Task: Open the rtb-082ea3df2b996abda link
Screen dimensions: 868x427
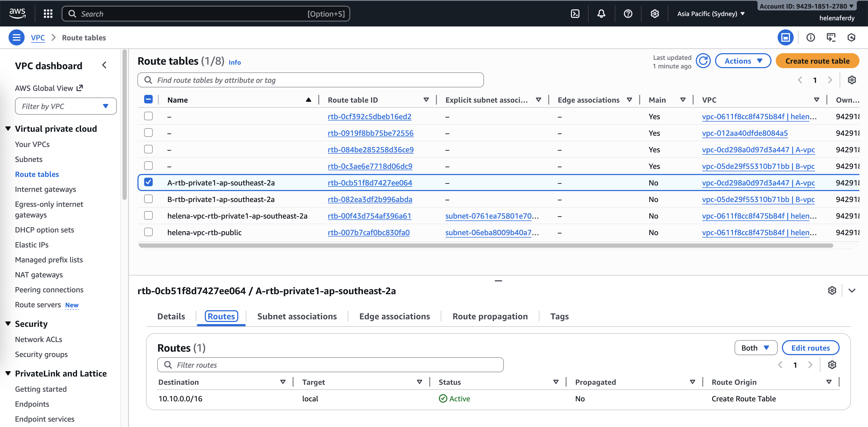Action: coord(370,199)
